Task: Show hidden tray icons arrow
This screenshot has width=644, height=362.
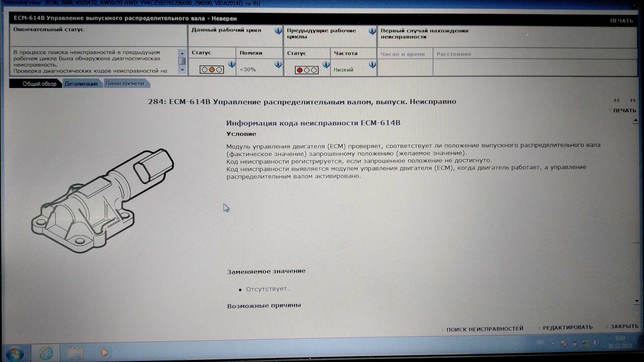Action: tap(552, 343)
